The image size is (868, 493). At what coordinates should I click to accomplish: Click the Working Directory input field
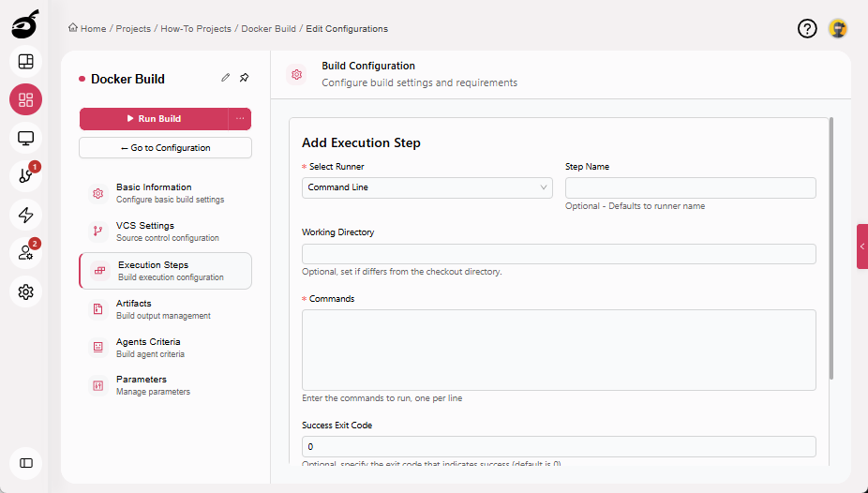(x=559, y=254)
